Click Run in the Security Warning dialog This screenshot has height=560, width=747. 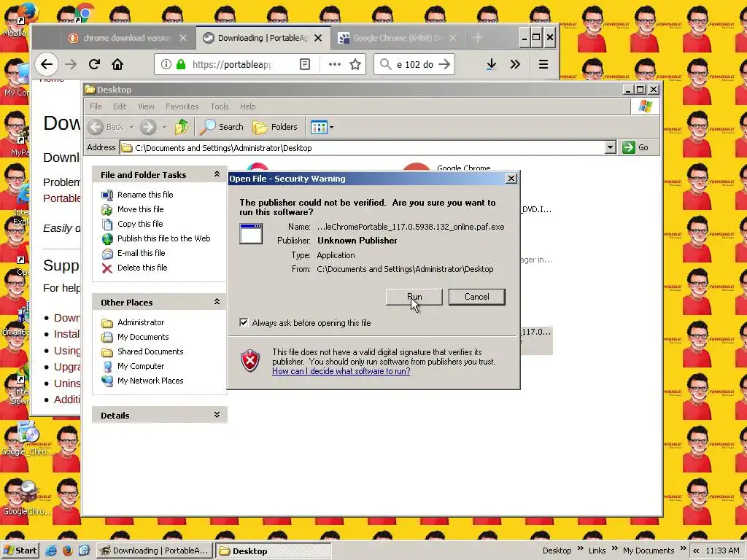coord(414,297)
